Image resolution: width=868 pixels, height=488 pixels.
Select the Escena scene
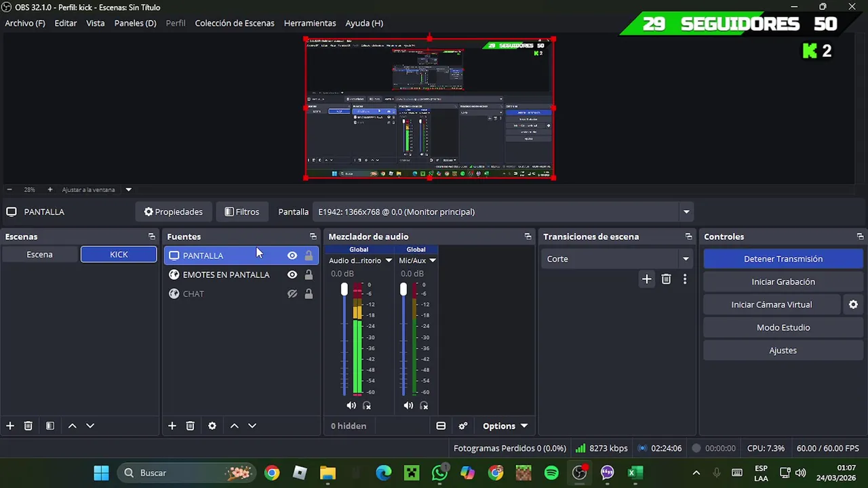(x=39, y=255)
